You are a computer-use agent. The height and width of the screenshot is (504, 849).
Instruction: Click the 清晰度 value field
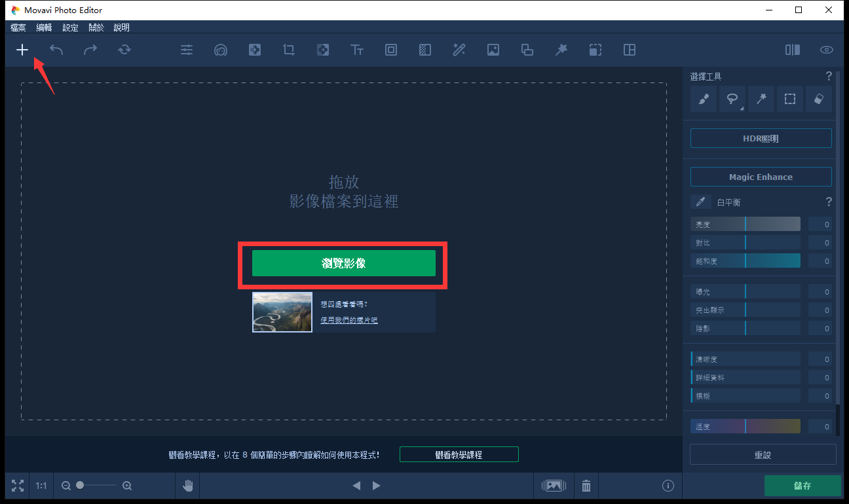(x=820, y=359)
